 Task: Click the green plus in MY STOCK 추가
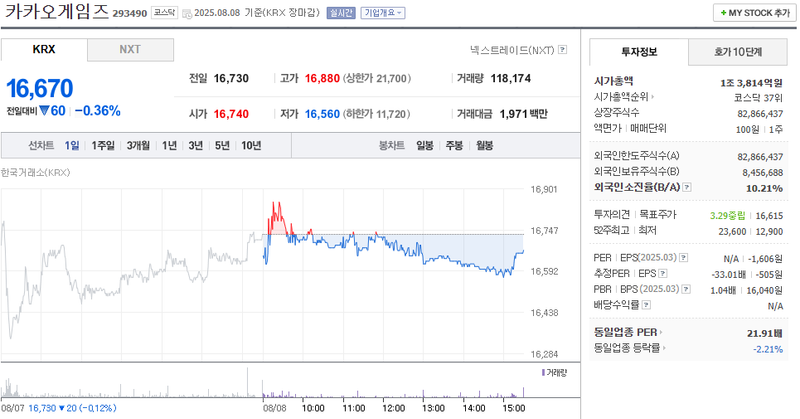click(x=723, y=13)
